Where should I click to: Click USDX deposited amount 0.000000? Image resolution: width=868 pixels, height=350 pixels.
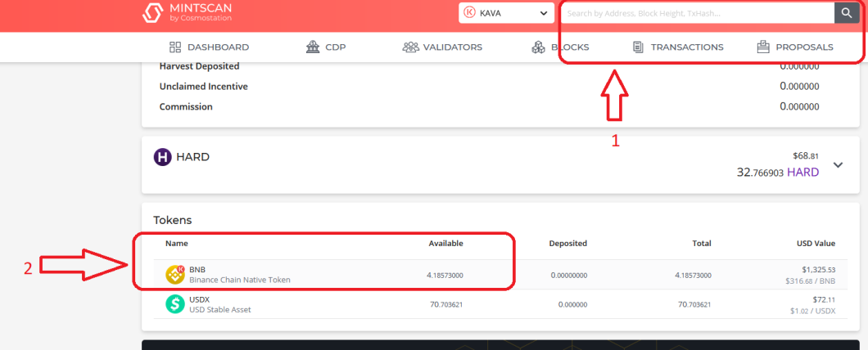(x=573, y=305)
